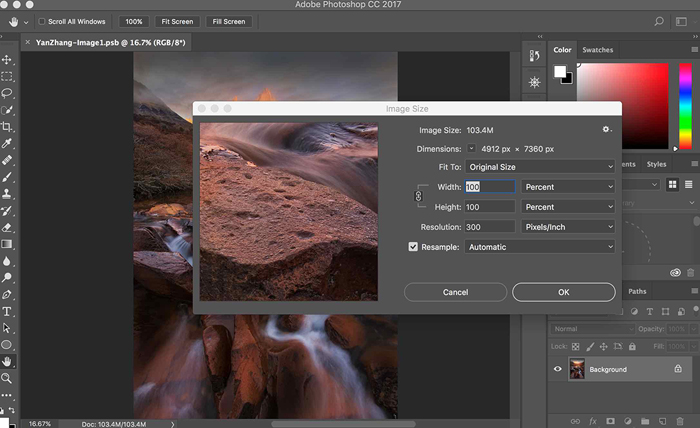The image size is (700, 428).
Task: Click the OK button
Action: point(563,292)
